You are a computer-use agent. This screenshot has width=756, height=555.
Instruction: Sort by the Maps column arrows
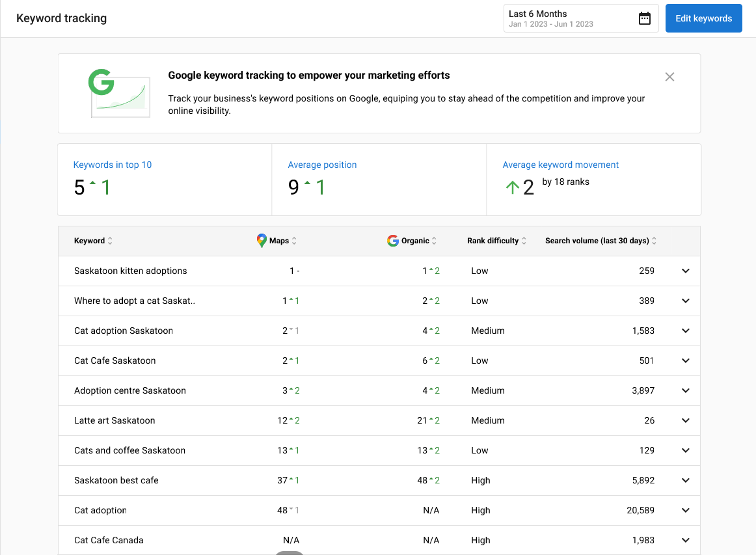294,241
